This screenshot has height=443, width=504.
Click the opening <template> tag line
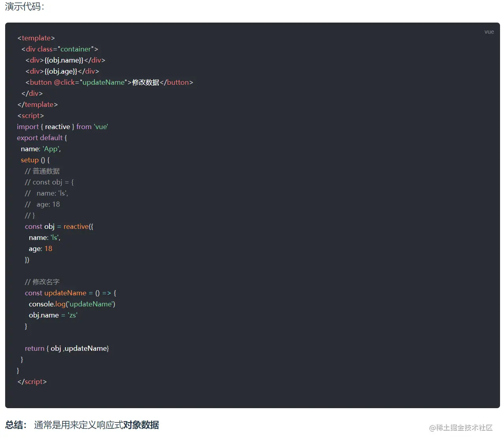[36, 38]
